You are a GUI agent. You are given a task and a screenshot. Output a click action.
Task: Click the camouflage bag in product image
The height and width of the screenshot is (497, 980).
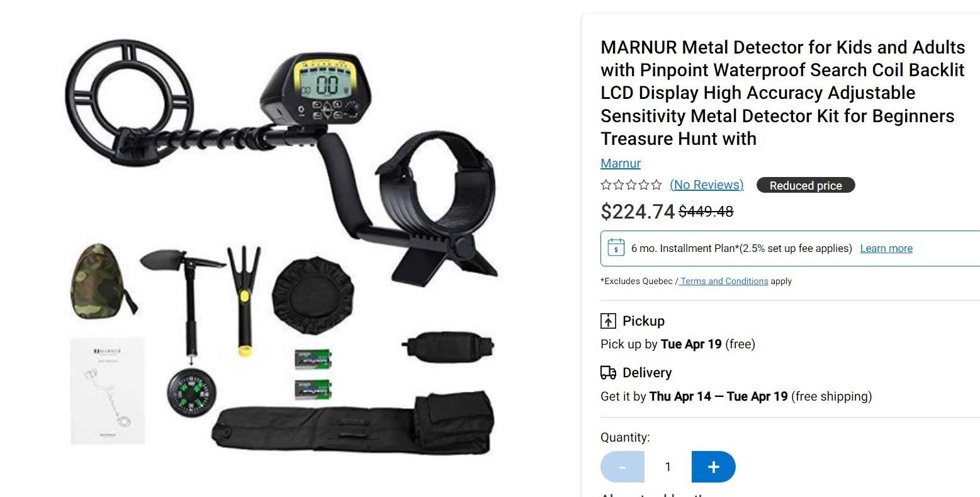pos(102,279)
